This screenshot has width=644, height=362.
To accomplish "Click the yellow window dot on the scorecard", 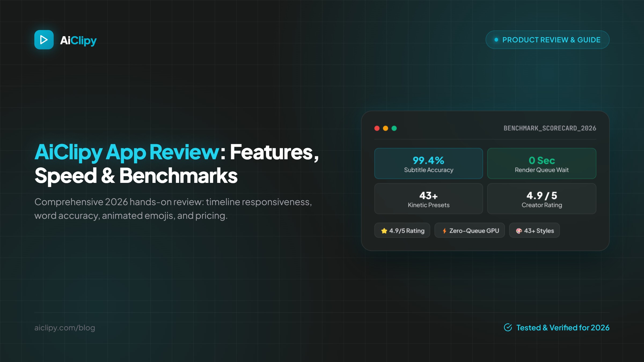I will [386, 128].
